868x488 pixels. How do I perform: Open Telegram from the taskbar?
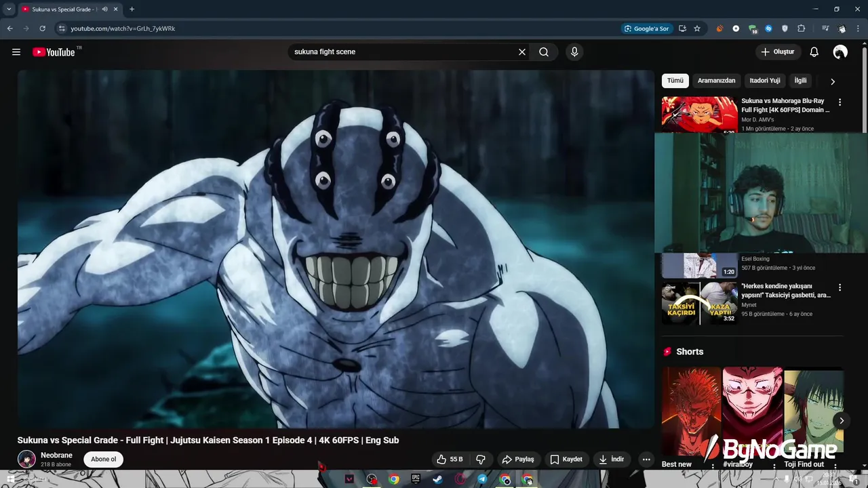point(482,479)
